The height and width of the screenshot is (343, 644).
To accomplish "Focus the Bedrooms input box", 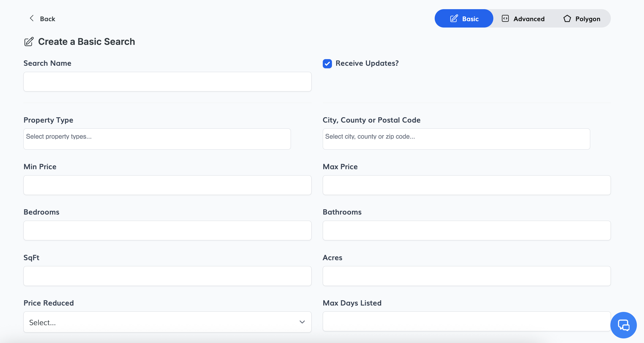I will (x=167, y=230).
